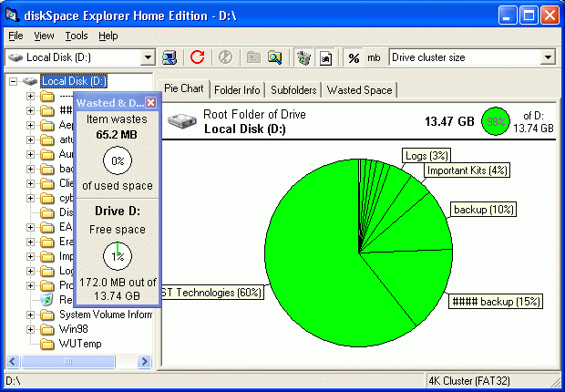Click the 0% wasted space circle
Viewport: 565px width, 392px height.
click(118, 160)
